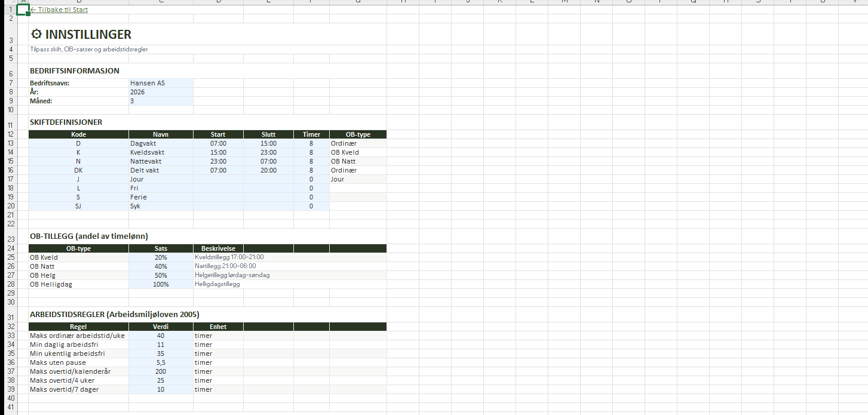Select the 5,5 value for Maks uten pause
This screenshot has width=868, height=415.
click(161, 362)
